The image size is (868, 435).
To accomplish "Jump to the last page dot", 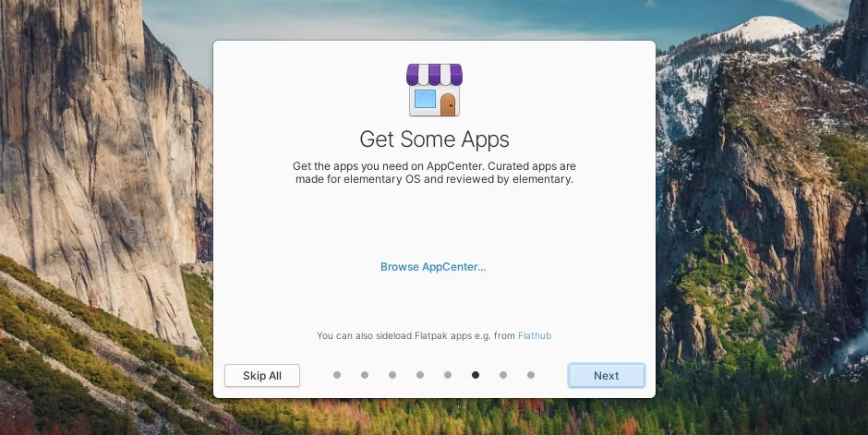I will click(530, 375).
